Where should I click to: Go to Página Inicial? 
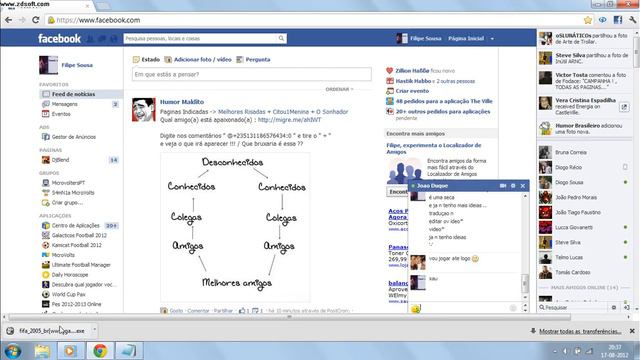click(x=466, y=38)
